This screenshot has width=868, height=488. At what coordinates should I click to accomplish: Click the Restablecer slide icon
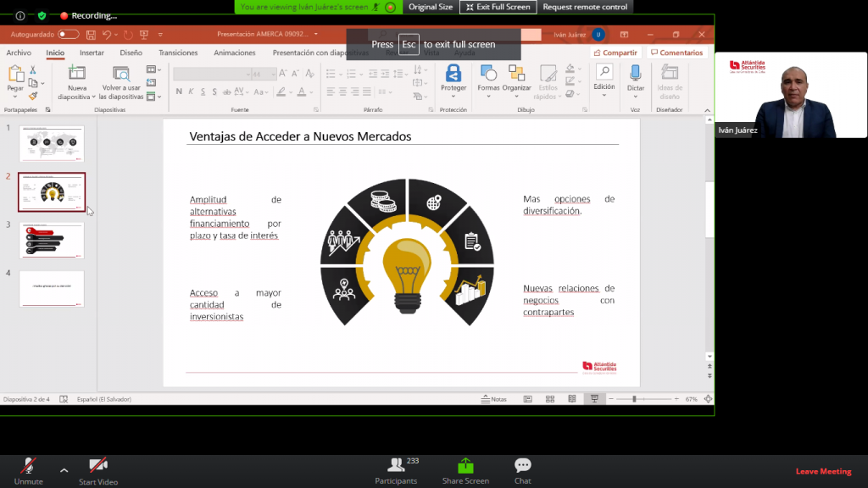[151, 82]
